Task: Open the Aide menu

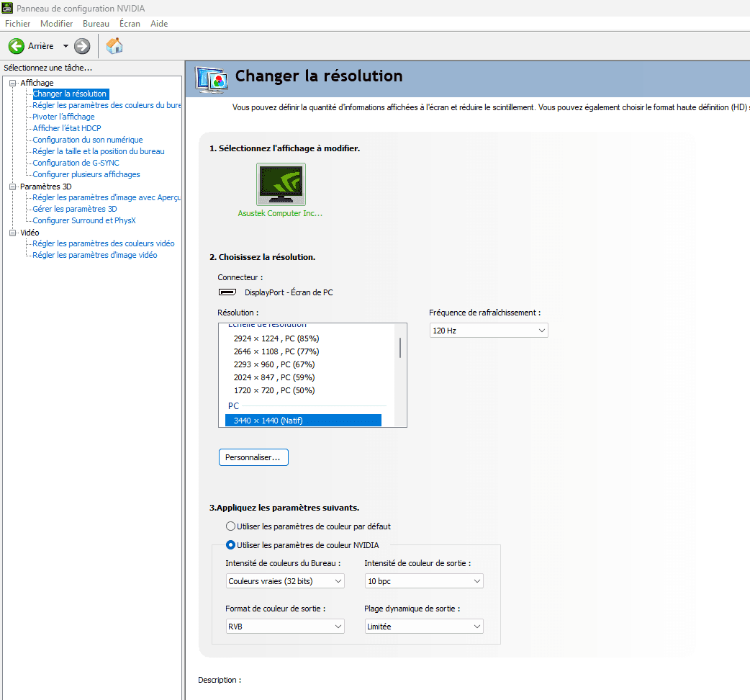Action: pyautogui.click(x=159, y=24)
